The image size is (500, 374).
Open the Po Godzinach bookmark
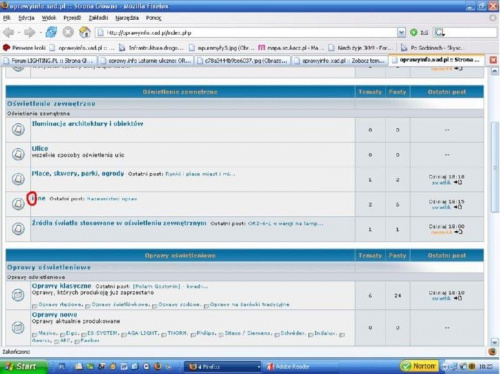point(433,48)
